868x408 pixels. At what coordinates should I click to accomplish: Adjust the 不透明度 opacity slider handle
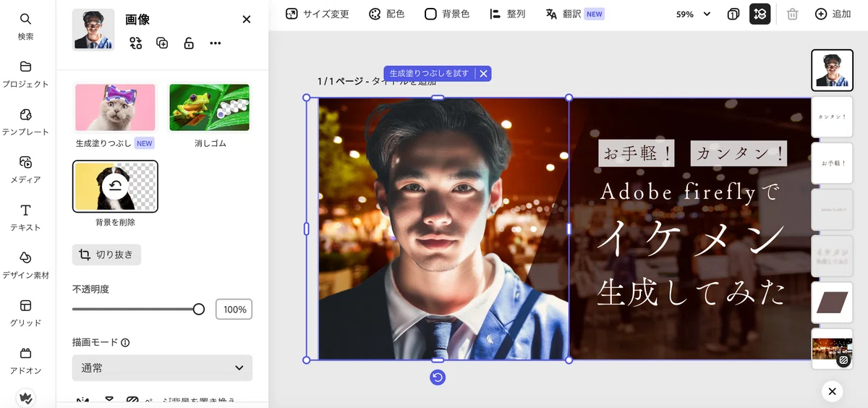[199, 309]
